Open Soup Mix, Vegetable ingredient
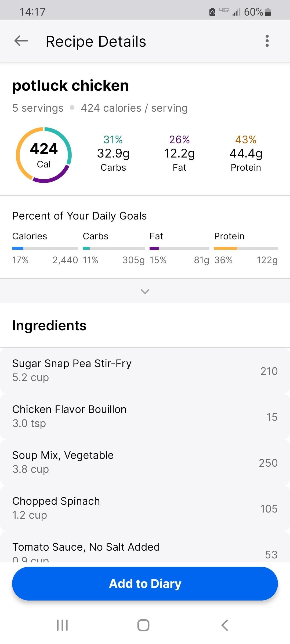The image size is (290, 644). [145, 462]
